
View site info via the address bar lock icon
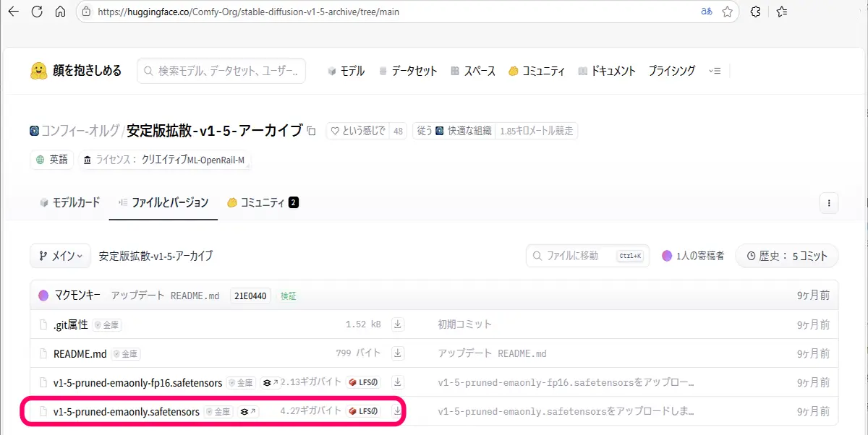coord(85,12)
